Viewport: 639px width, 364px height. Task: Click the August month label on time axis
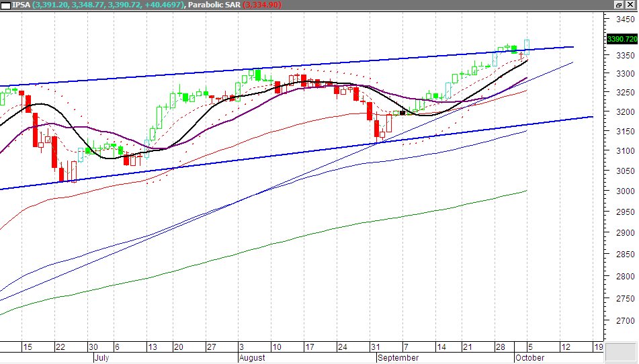[252, 358]
